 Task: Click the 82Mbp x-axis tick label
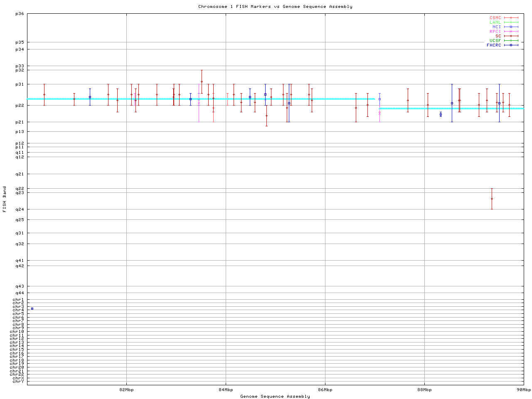click(x=126, y=390)
